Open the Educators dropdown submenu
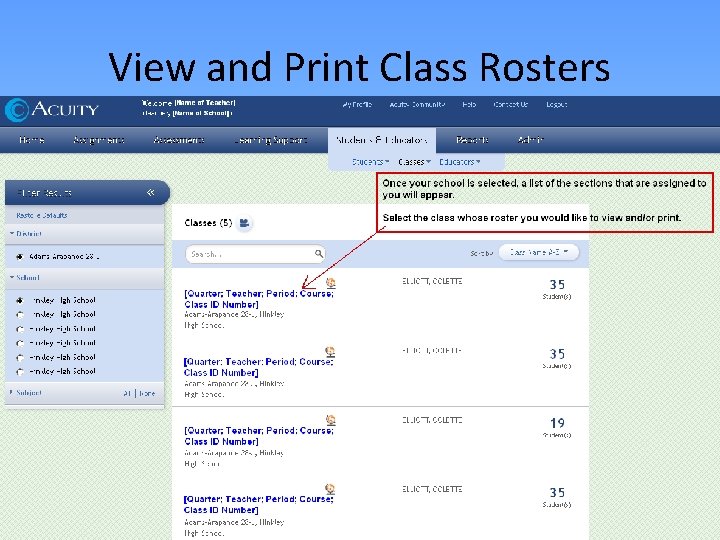 460,162
